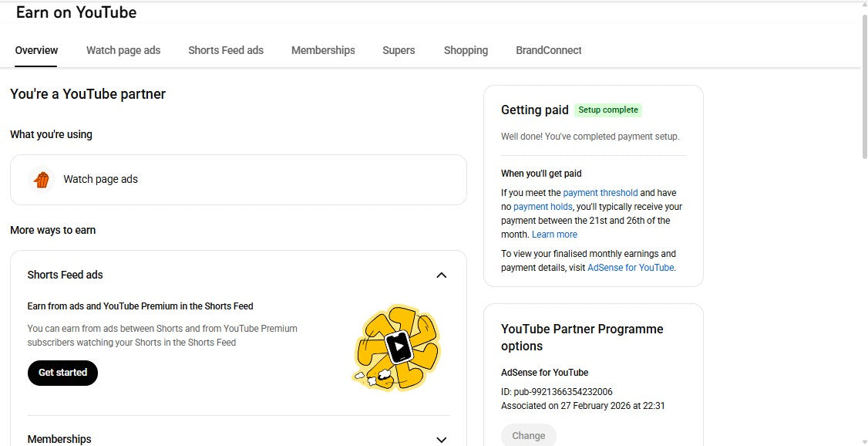Collapse the Shorts Feed ads chevron arrow
The image size is (868, 446).
pos(441,275)
